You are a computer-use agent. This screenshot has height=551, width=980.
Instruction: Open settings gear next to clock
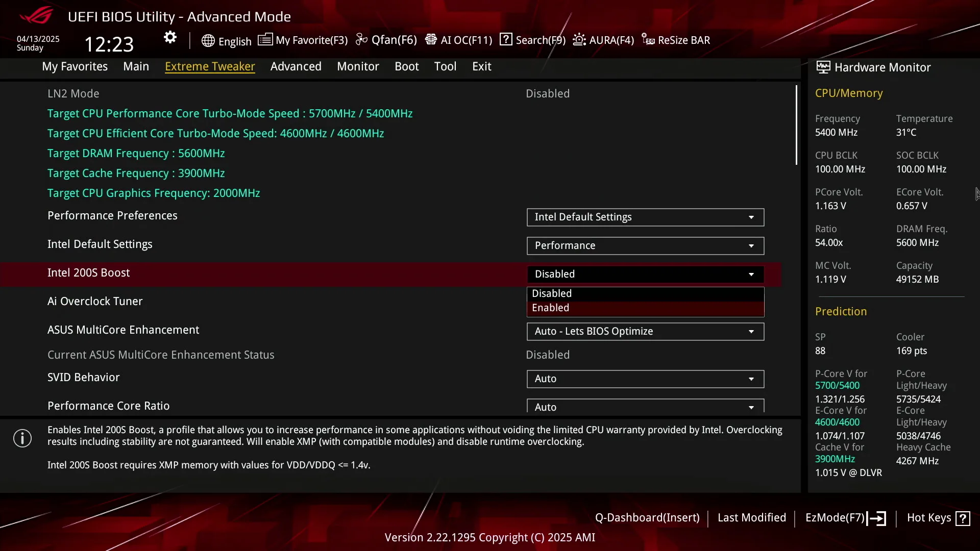(170, 37)
